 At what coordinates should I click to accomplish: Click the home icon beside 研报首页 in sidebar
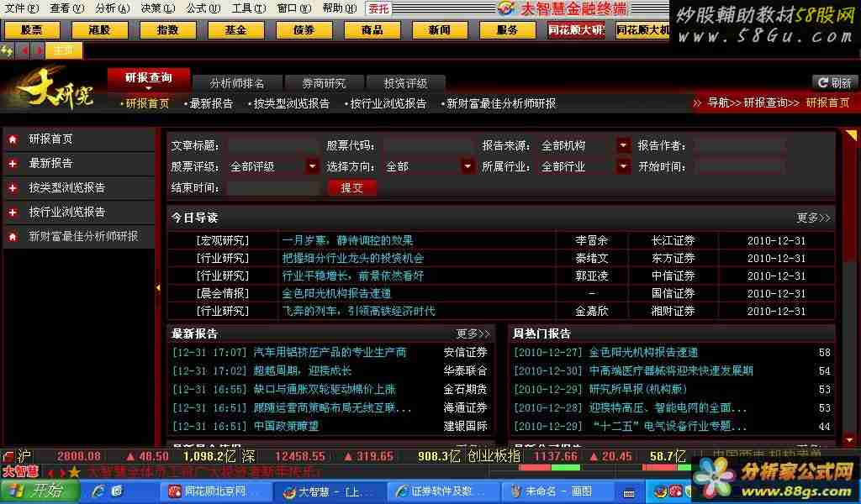13,139
